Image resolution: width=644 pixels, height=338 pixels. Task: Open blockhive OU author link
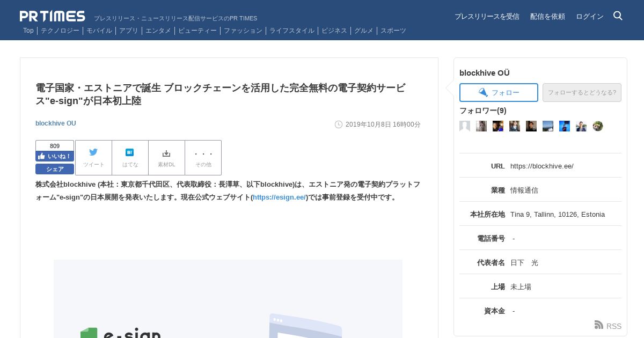point(56,123)
